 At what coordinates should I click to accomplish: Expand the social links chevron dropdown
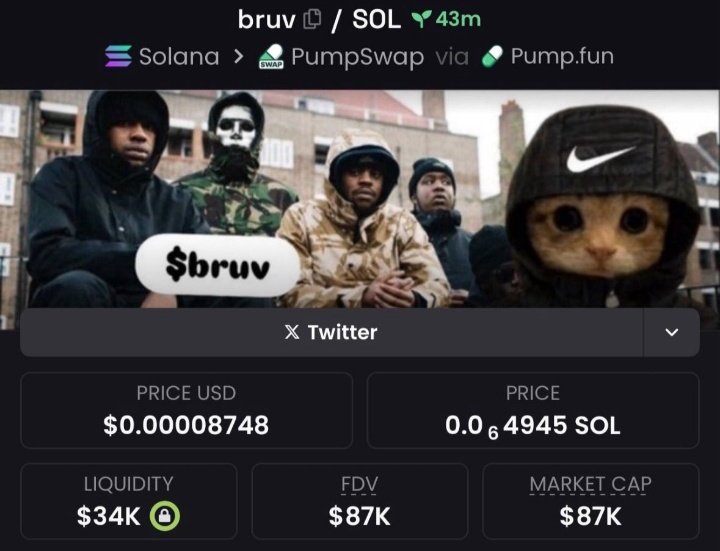[x=672, y=332]
